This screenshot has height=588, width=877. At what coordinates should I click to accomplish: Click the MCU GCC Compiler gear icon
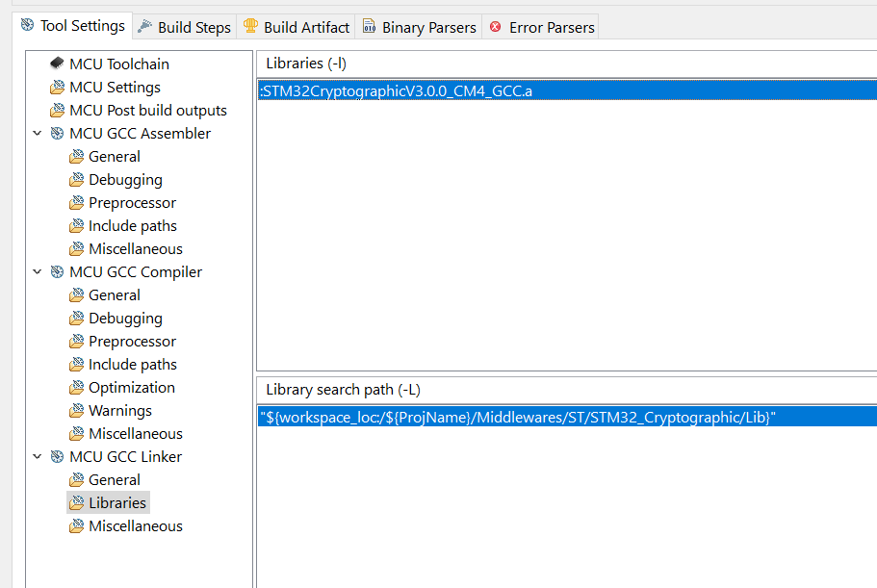point(58,272)
